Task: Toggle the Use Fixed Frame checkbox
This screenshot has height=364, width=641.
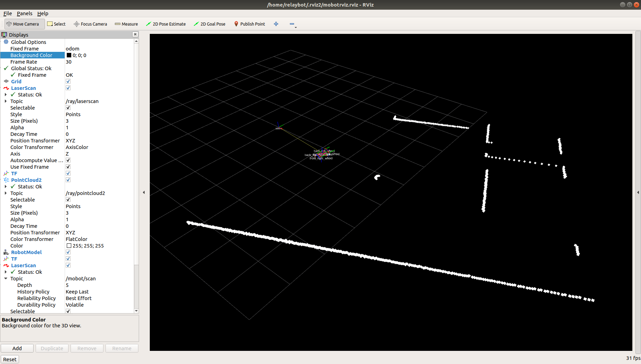Action: point(68,167)
